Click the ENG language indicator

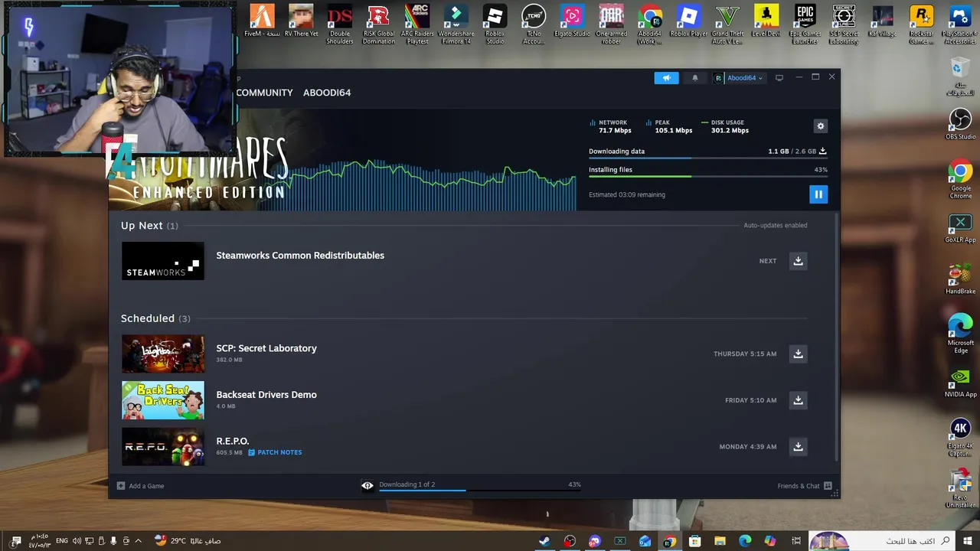(x=62, y=541)
